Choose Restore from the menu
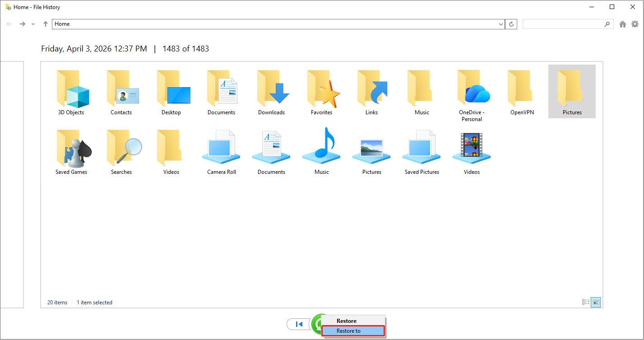 tap(347, 321)
